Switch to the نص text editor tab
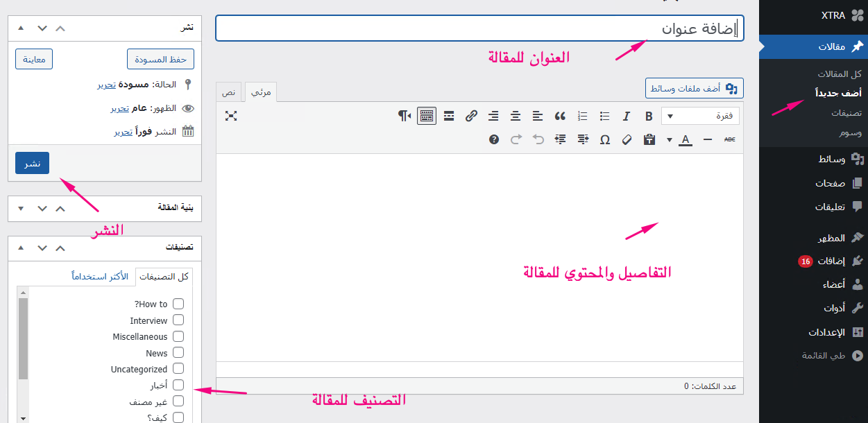 (228, 92)
